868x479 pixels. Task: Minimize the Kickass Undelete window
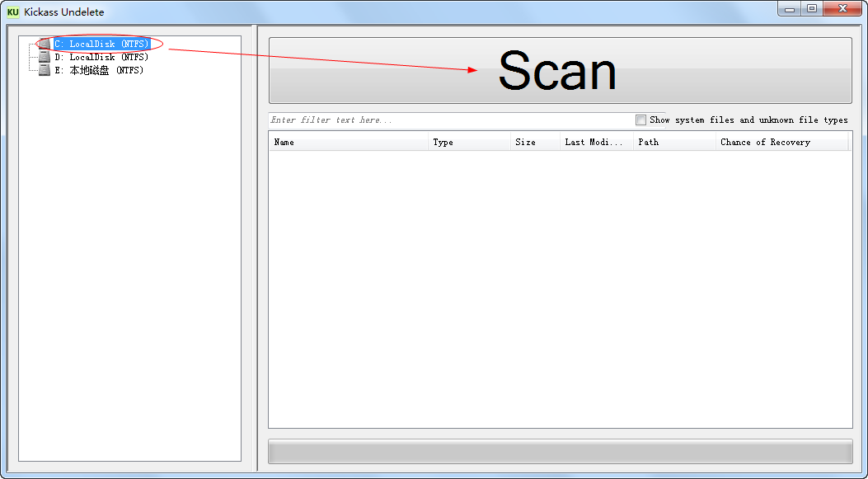tap(790, 9)
